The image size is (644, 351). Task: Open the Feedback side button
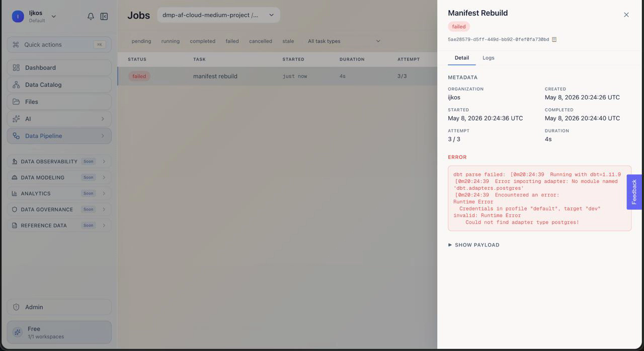point(634,192)
